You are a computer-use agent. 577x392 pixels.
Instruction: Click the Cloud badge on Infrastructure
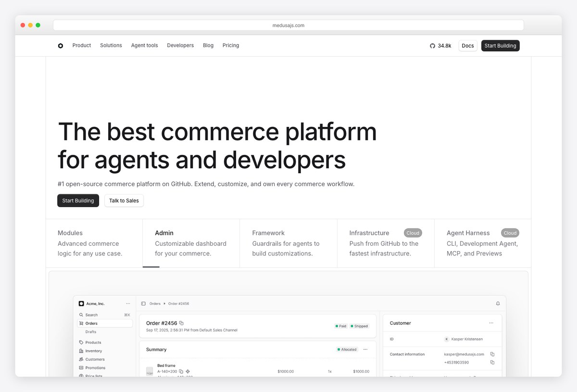click(413, 233)
